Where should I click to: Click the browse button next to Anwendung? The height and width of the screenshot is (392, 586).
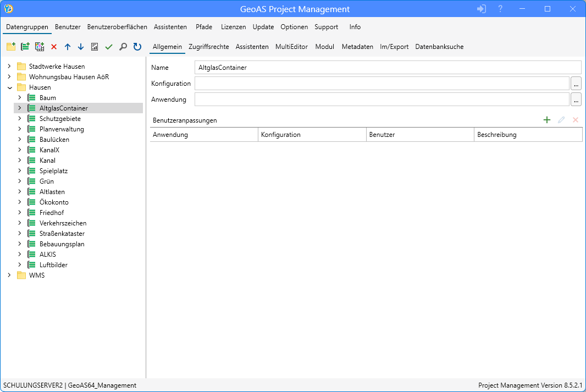576,100
